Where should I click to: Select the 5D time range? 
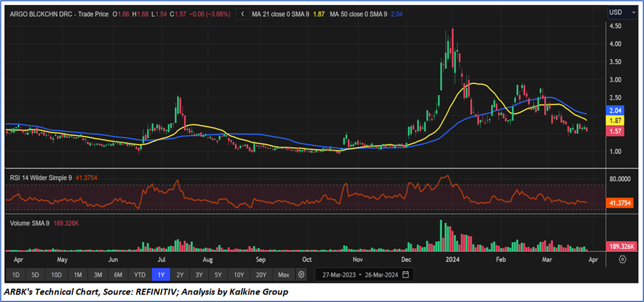pos(35,275)
